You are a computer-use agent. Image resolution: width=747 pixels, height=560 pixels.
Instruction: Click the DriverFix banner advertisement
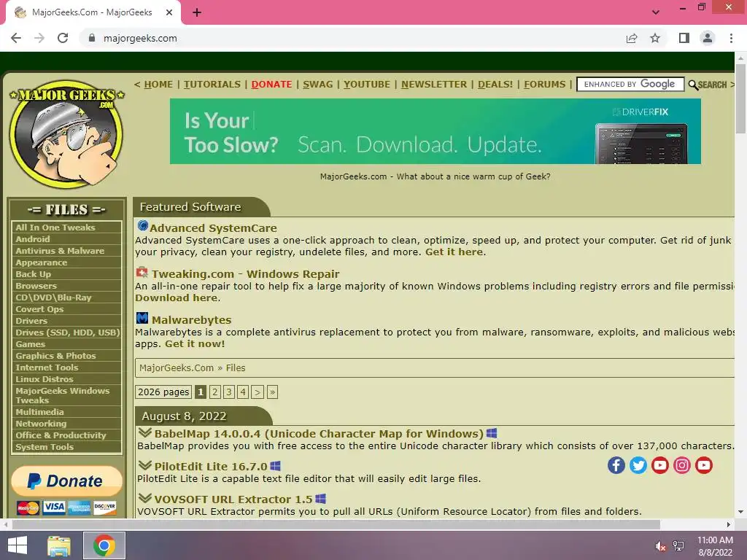(435, 131)
